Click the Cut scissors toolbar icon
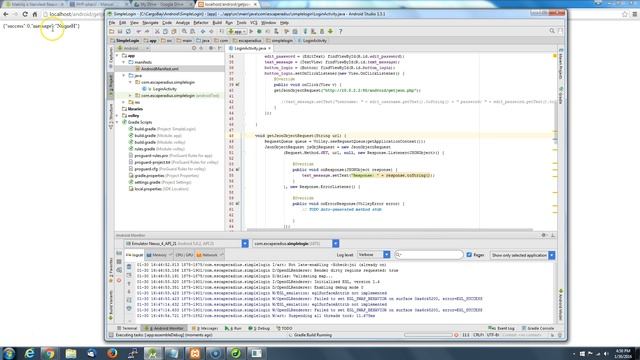Viewport: 640px width, 360px height. (x=157, y=31)
